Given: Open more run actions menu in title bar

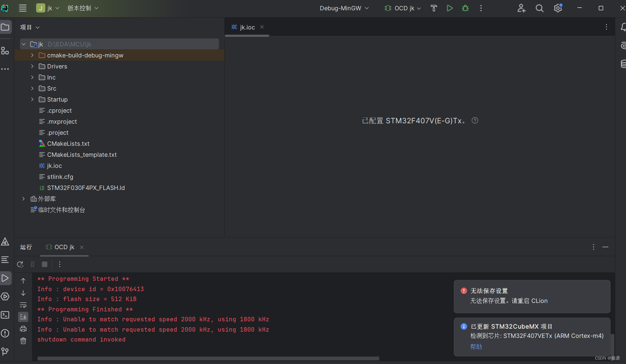Looking at the screenshot, I should tap(481, 8).
